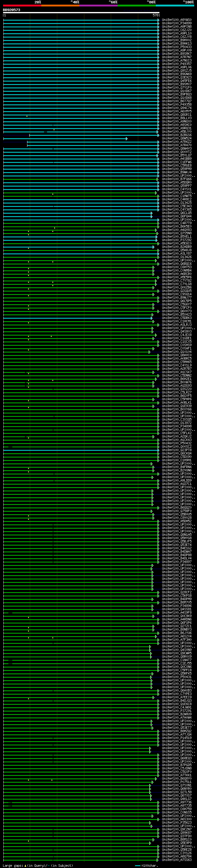Select the UniRef100_B5VEL1 label
The image size is (197, 868).
tap(177, 236)
